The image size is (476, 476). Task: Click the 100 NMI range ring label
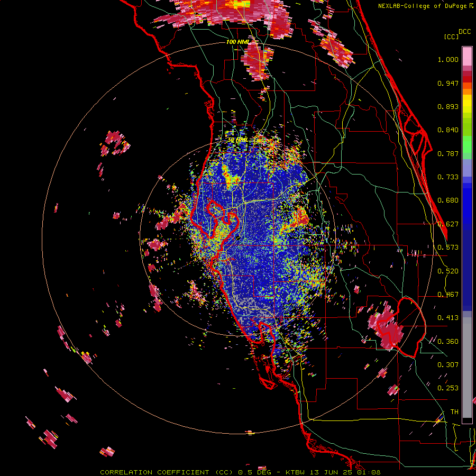click(237, 42)
